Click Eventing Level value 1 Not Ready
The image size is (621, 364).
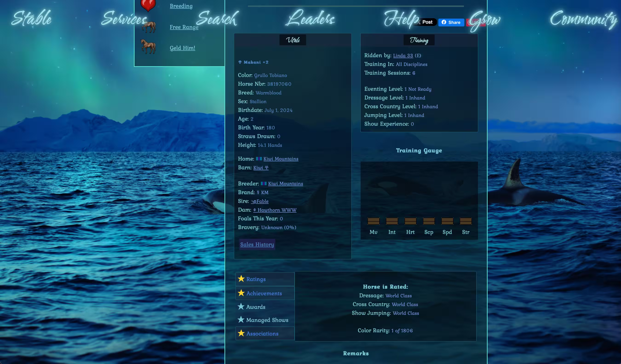tap(418, 89)
